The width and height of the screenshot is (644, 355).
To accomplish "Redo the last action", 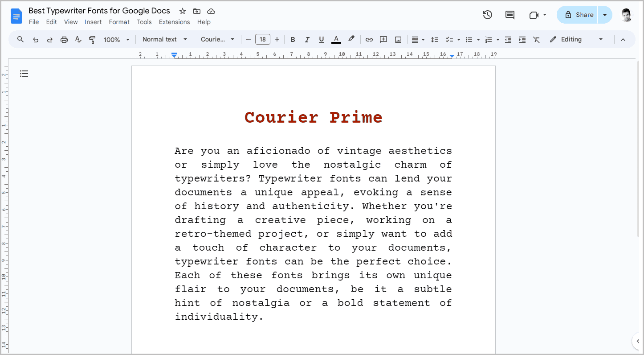I will click(50, 40).
